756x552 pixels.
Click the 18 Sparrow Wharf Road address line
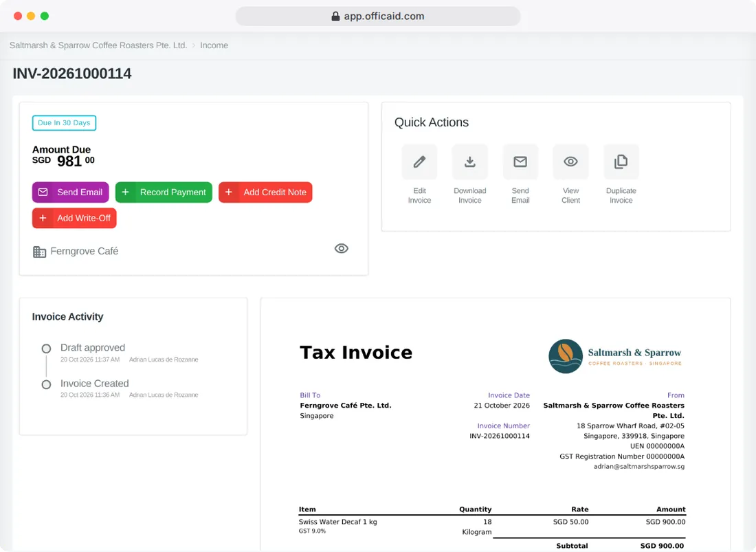click(x=630, y=426)
